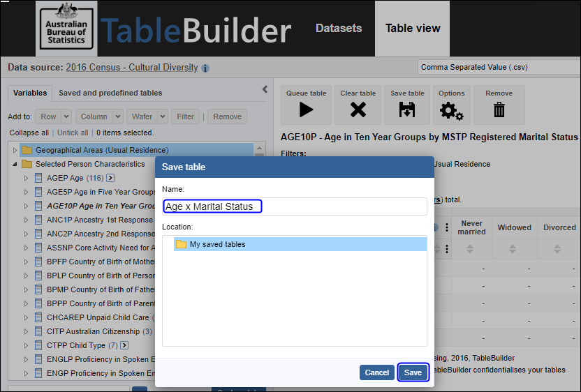This screenshot has width=581, height=392.
Task: Collapse the left panel with the arrow icon
Action: [x=265, y=89]
